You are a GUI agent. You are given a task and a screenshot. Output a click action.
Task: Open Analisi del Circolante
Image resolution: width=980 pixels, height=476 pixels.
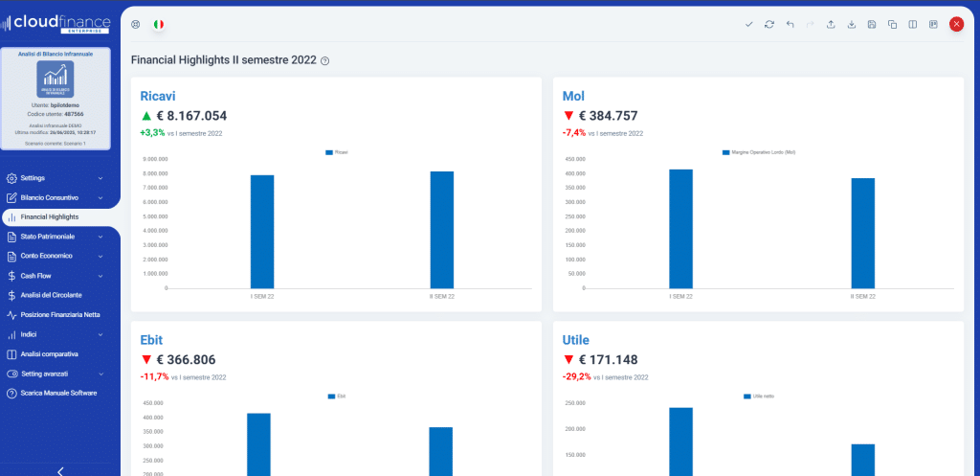pos(52,295)
